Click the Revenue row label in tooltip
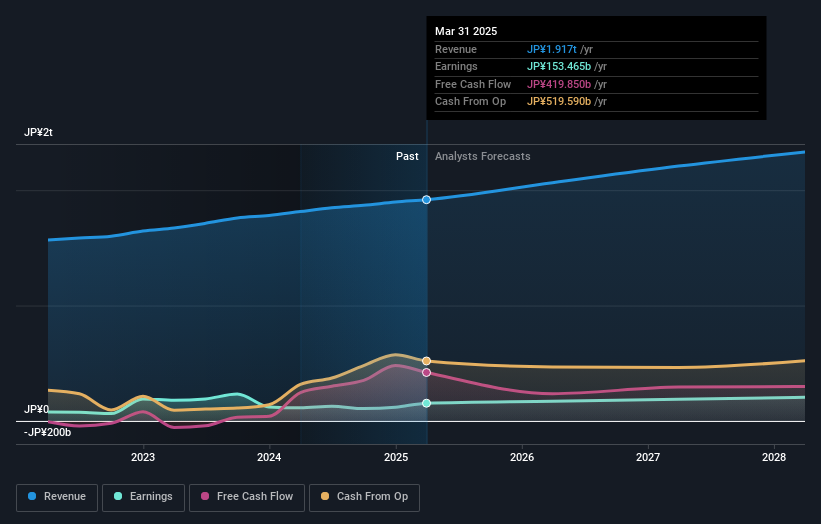This screenshot has height=524, width=821. coord(456,49)
